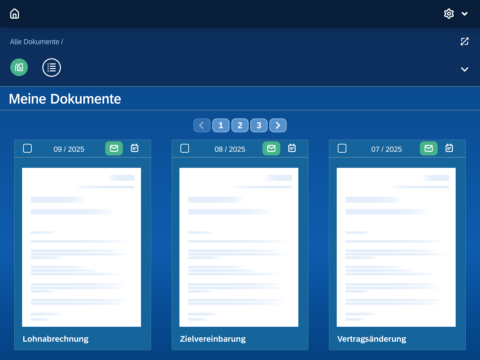Open page 1 of documents
This screenshot has height=360, width=480.
(x=221, y=125)
